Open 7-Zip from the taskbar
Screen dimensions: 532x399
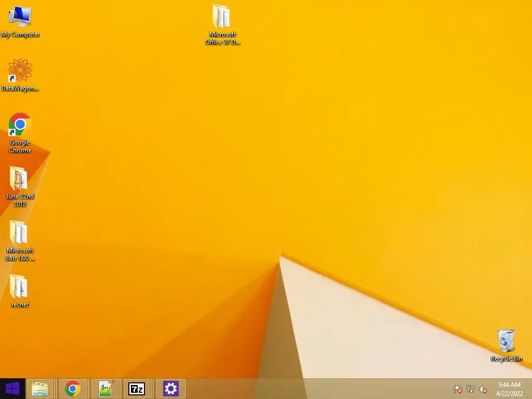[x=137, y=389]
